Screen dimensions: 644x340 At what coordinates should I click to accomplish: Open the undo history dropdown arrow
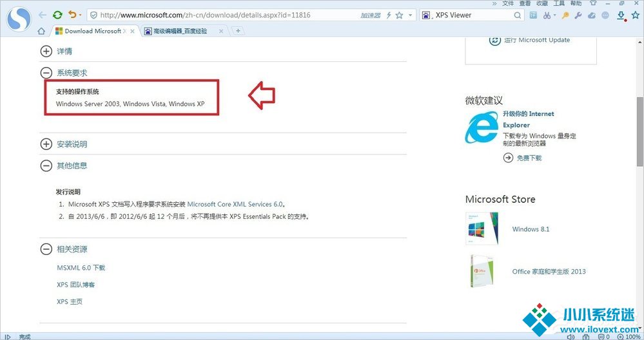tap(80, 15)
